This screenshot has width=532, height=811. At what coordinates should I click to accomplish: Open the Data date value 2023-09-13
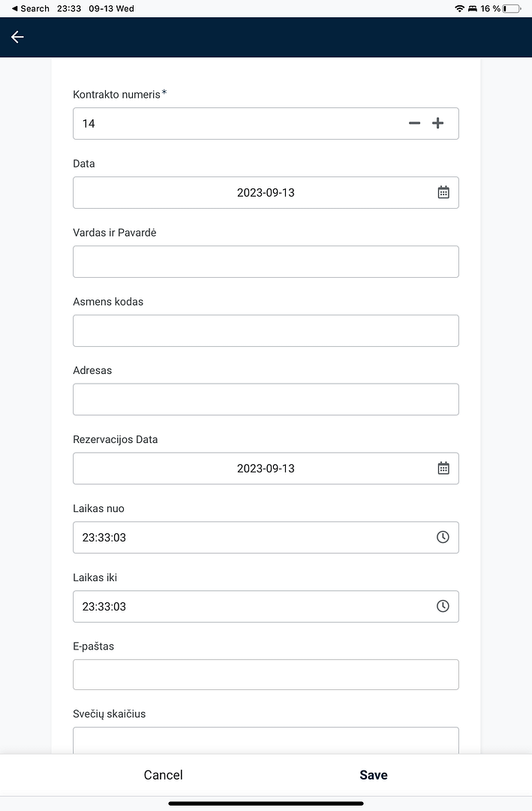point(266,192)
